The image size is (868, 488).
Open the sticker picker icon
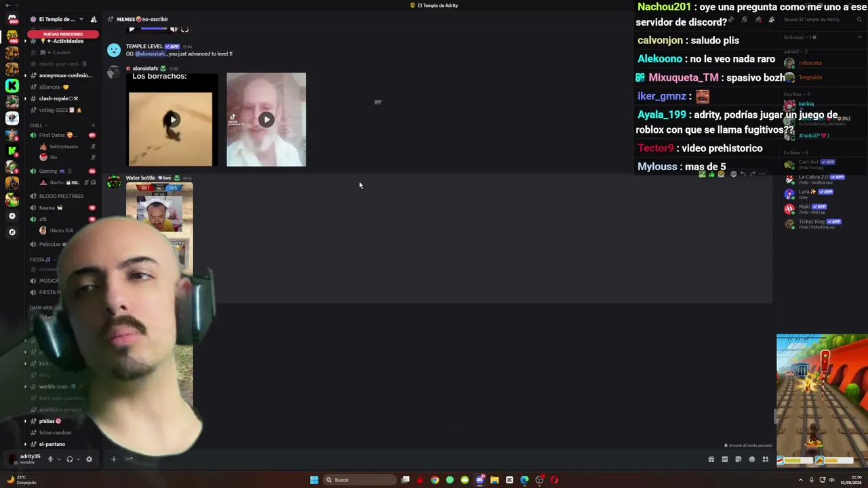tap(738, 459)
